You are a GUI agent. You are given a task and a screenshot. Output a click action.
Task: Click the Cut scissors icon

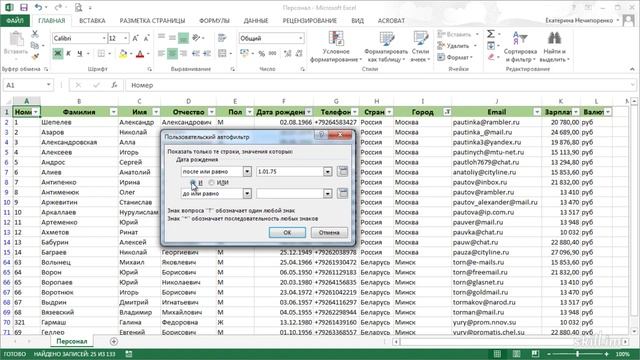pyautogui.click(x=35, y=34)
